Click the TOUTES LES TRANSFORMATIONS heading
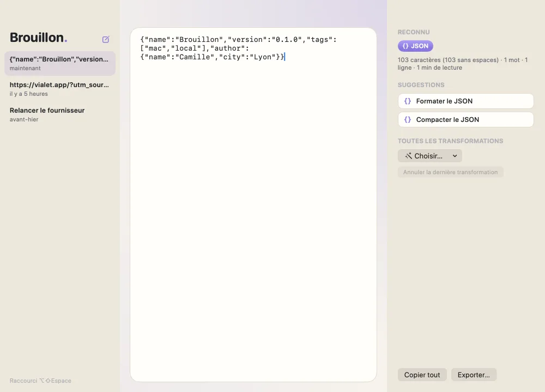 451,141
